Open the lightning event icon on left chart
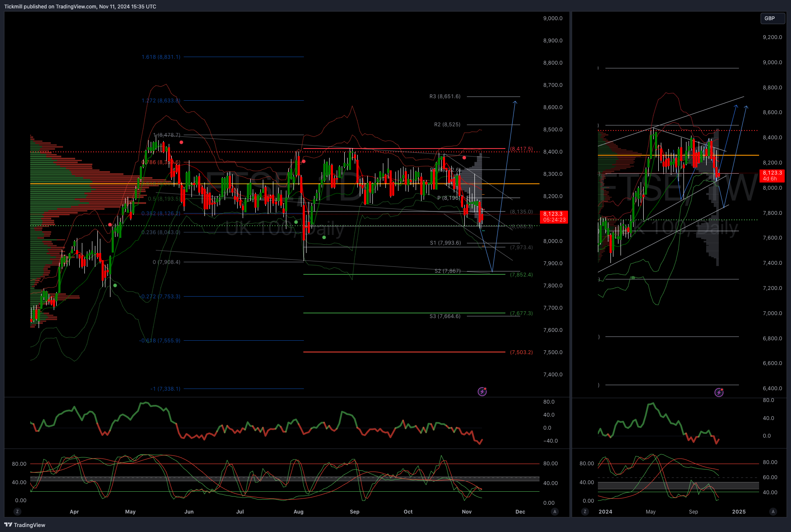Image resolution: width=791 pixels, height=532 pixels. click(482, 391)
